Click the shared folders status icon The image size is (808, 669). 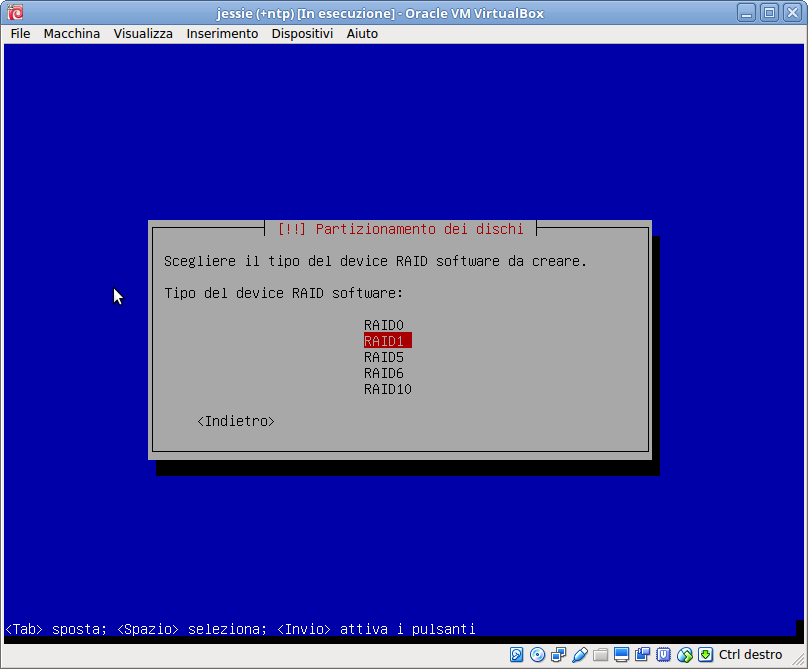600,655
